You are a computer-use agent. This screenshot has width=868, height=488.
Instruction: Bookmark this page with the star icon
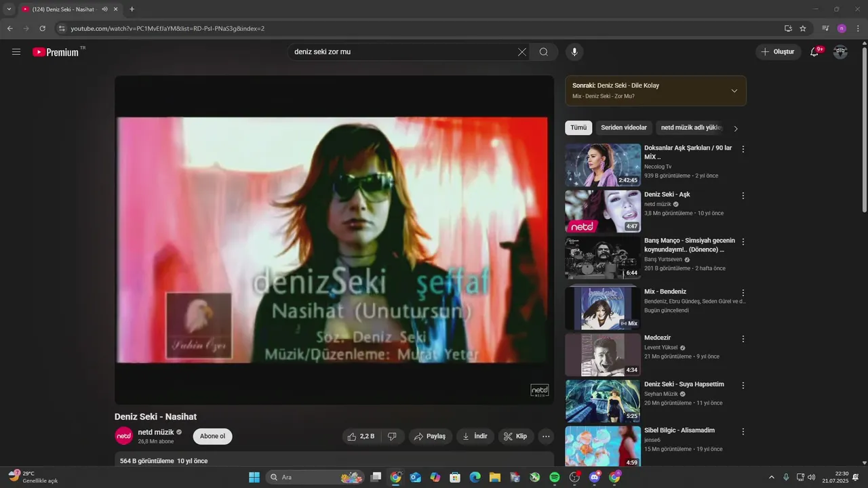tap(803, 28)
